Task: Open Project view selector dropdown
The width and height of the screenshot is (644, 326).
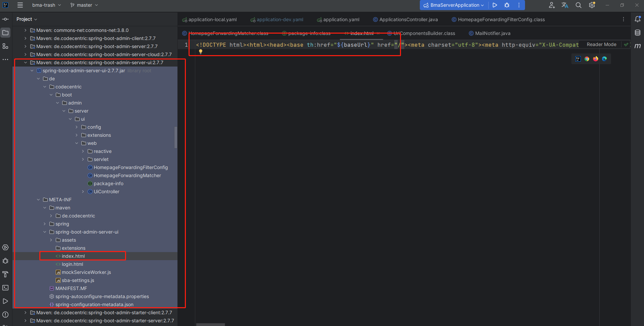Action: click(27, 19)
